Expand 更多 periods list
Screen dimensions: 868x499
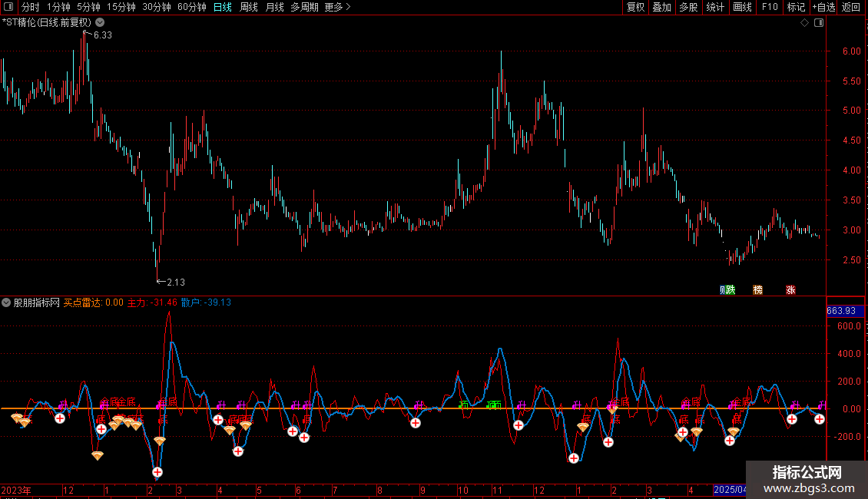tap(337, 7)
